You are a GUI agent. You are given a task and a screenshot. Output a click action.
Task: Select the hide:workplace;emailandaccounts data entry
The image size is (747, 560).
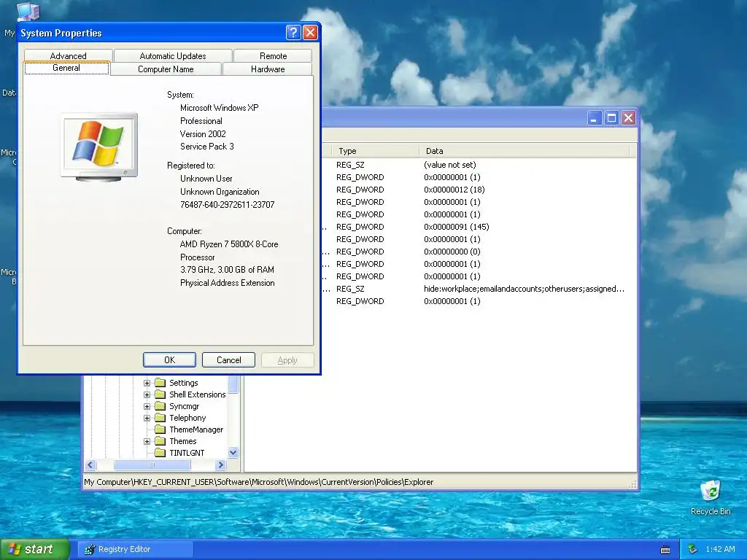point(524,289)
